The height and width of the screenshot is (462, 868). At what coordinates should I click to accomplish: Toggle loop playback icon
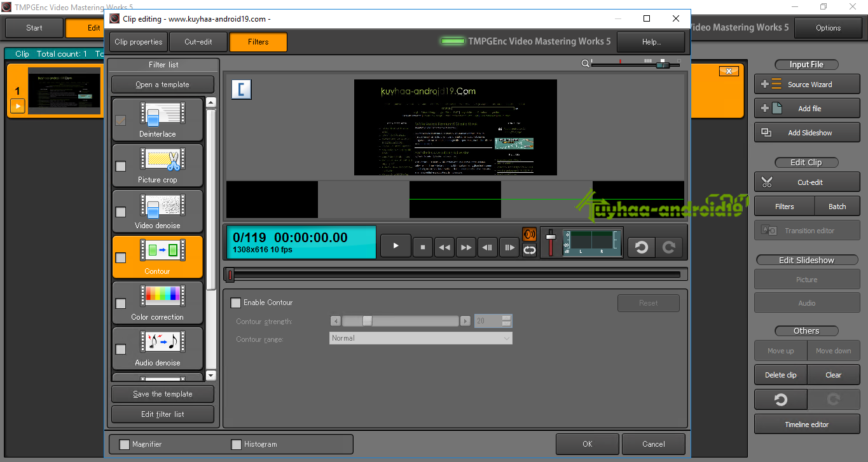[529, 250]
